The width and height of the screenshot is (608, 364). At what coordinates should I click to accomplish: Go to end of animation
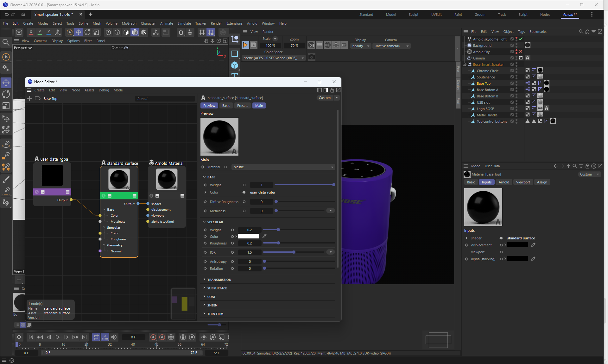84,337
